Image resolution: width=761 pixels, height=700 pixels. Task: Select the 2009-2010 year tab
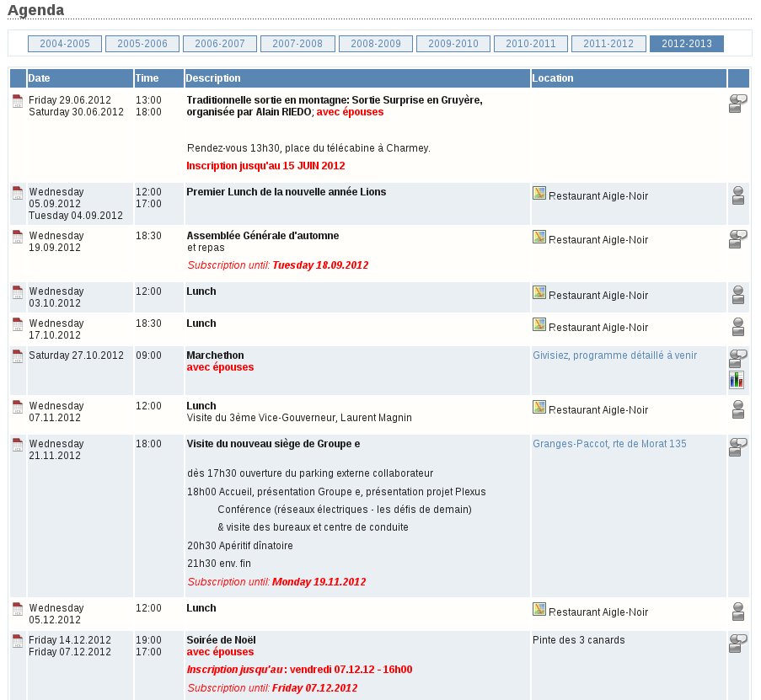(453, 44)
